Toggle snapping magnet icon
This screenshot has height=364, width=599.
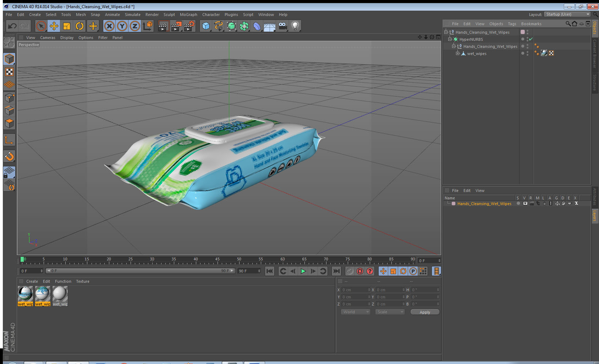pyautogui.click(x=9, y=156)
